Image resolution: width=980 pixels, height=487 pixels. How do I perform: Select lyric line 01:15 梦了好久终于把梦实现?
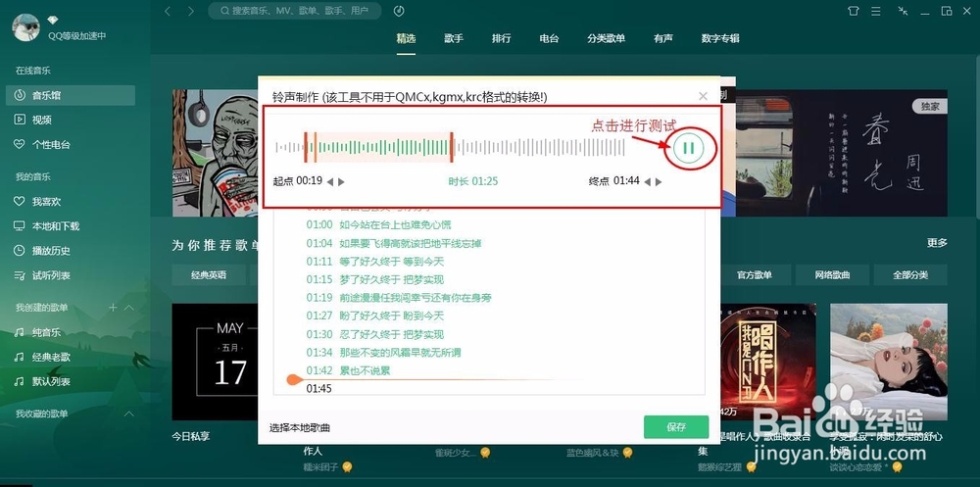click(x=375, y=279)
